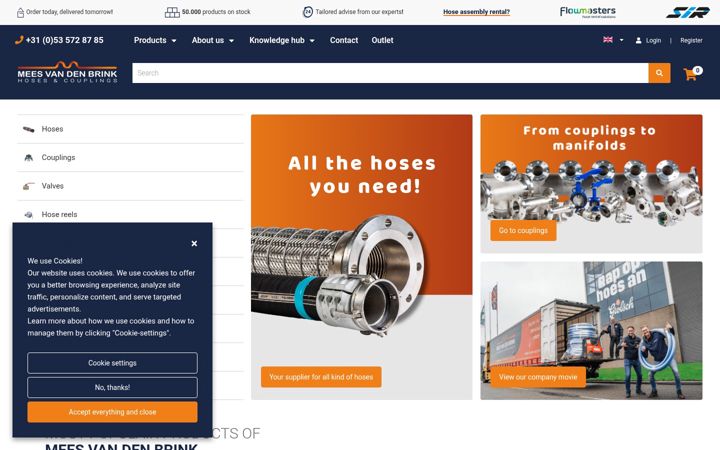Open the language selector arrow
720x450 pixels.
coord(622,40)
